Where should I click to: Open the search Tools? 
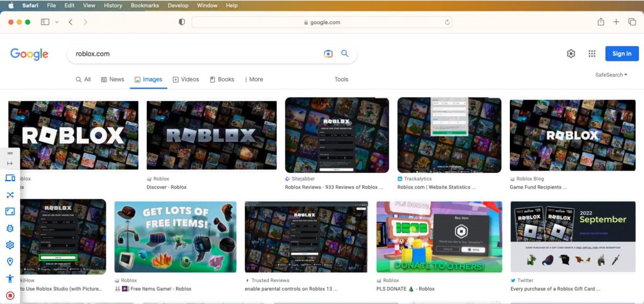(x=341, y=79)
